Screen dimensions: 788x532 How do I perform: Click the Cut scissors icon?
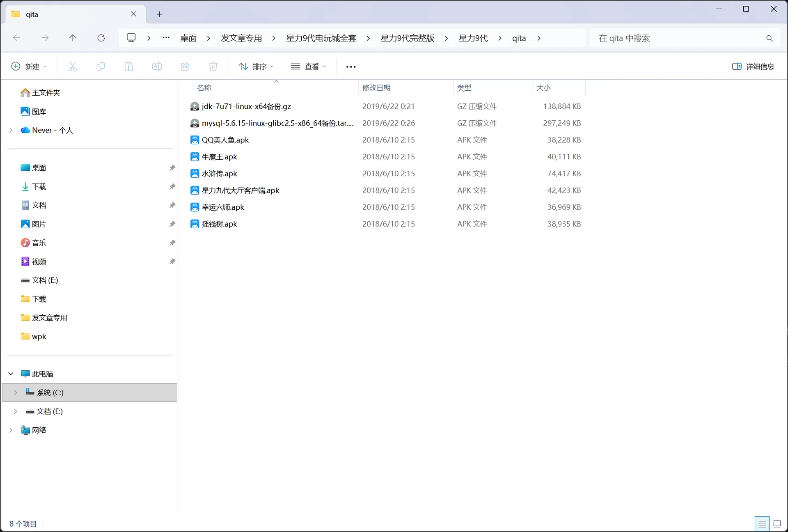[73, 66]
